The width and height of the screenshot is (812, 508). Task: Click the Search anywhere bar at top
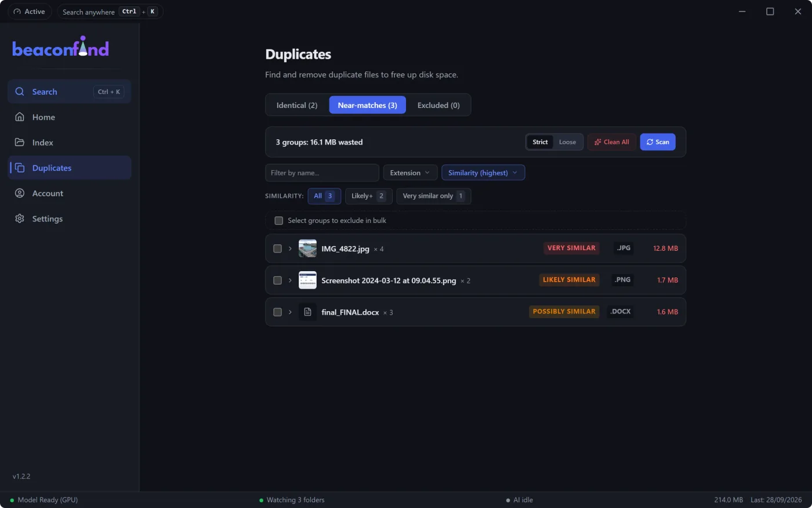110,12
